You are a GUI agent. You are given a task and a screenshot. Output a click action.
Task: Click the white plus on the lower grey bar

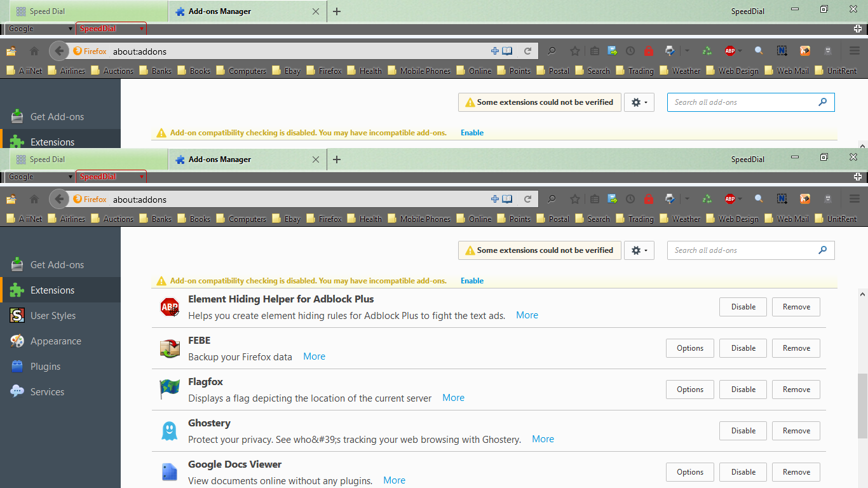click(x=858, y=177)
